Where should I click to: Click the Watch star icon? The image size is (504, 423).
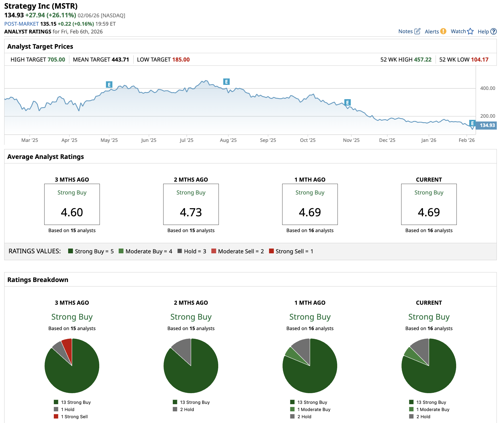pyautogui.click(x=470, y=31)
